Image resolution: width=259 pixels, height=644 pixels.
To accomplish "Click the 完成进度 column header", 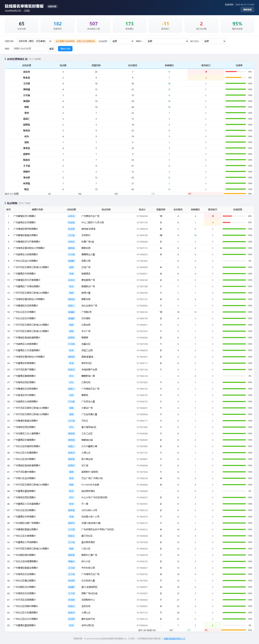I will pyautogui.click(x=238, y=209).
